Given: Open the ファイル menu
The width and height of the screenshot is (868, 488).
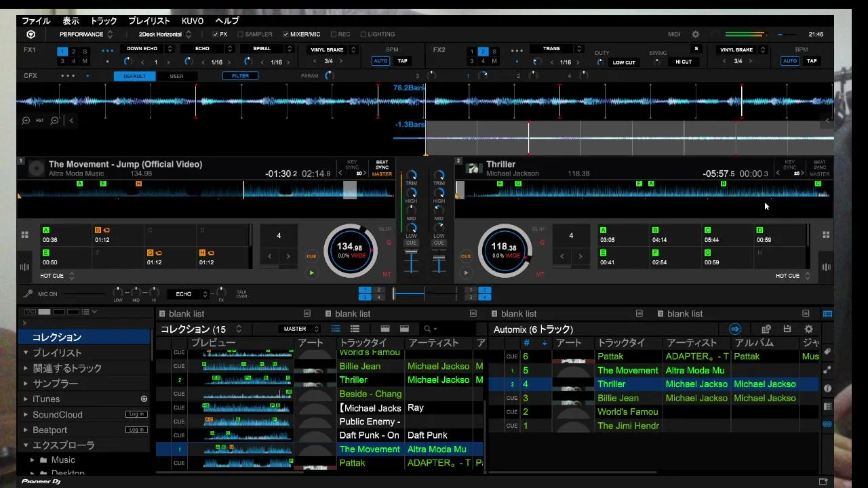Looking at the screenshot, I should 36,21.
